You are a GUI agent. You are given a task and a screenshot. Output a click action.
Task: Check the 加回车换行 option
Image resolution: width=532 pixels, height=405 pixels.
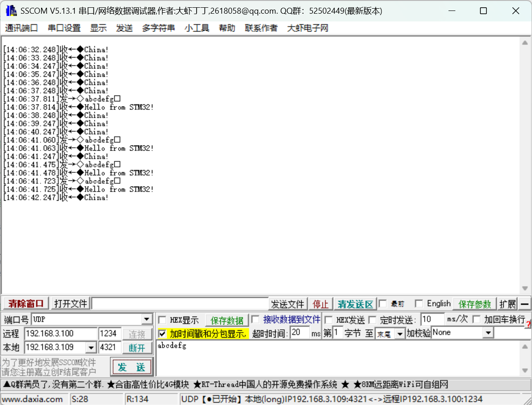477,319
